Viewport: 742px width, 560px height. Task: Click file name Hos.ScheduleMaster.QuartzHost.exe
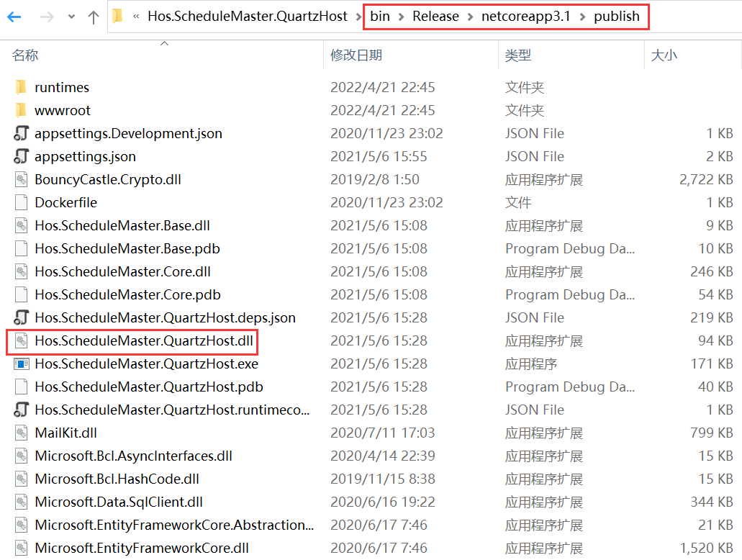[147, 363]
